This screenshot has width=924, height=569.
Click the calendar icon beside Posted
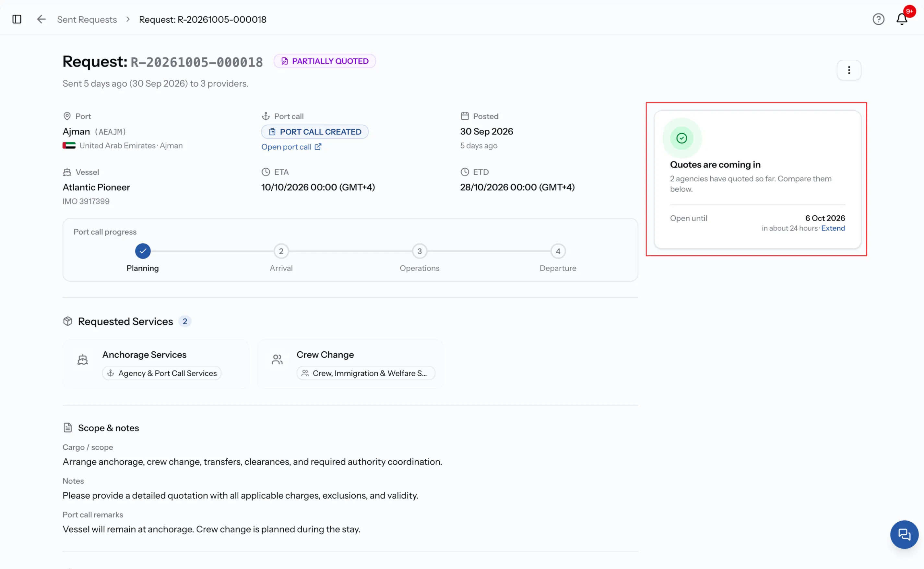465,116
